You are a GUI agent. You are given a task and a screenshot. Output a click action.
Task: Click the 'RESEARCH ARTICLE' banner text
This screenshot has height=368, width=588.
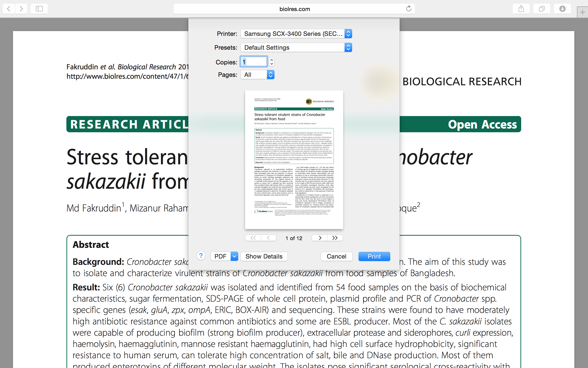(129, 124)
